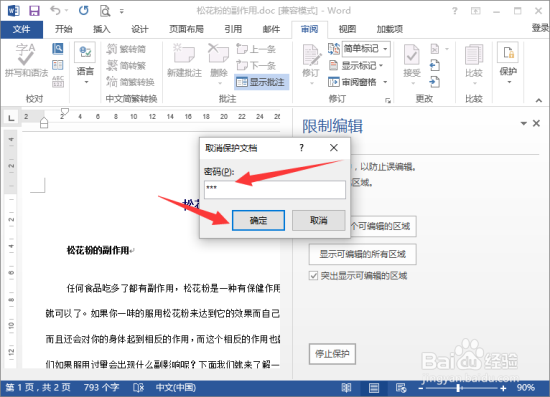Click Show all editable regions button
This screenshot has height=397, width=550.
[362, 254]
